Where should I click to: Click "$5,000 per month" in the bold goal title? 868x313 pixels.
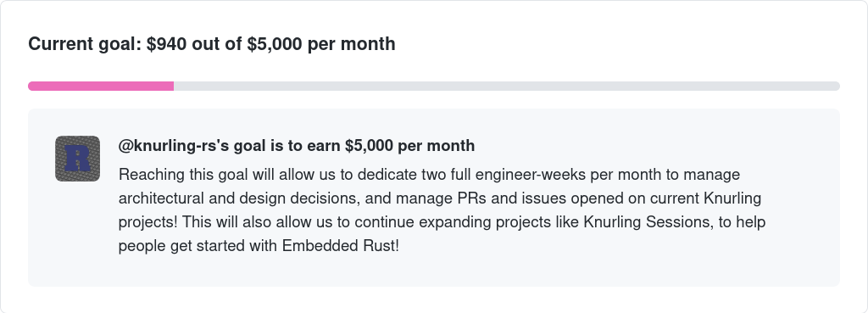pyautogui.click(x=409, y=146)
